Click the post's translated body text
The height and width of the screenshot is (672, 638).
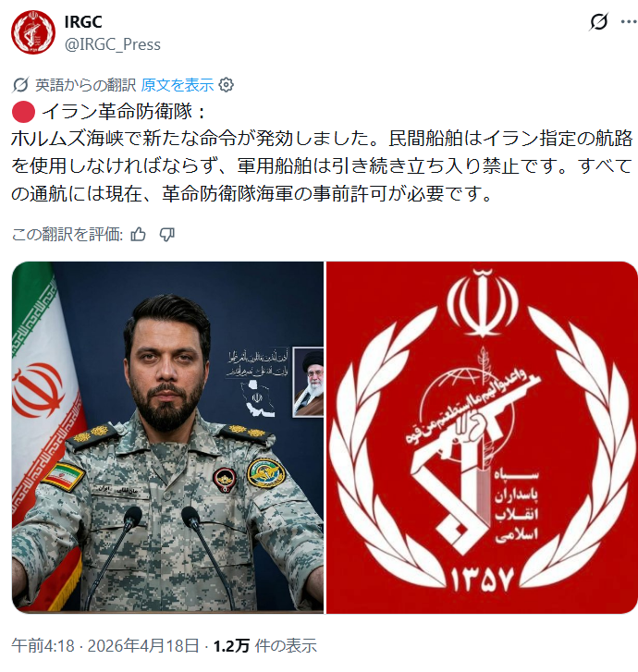pyautogui.click(x=322, y=165)
